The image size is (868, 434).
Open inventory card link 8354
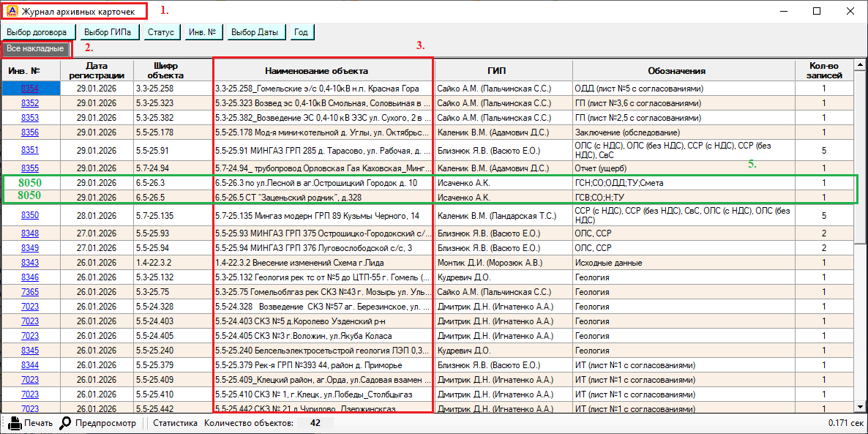(30, 89)
